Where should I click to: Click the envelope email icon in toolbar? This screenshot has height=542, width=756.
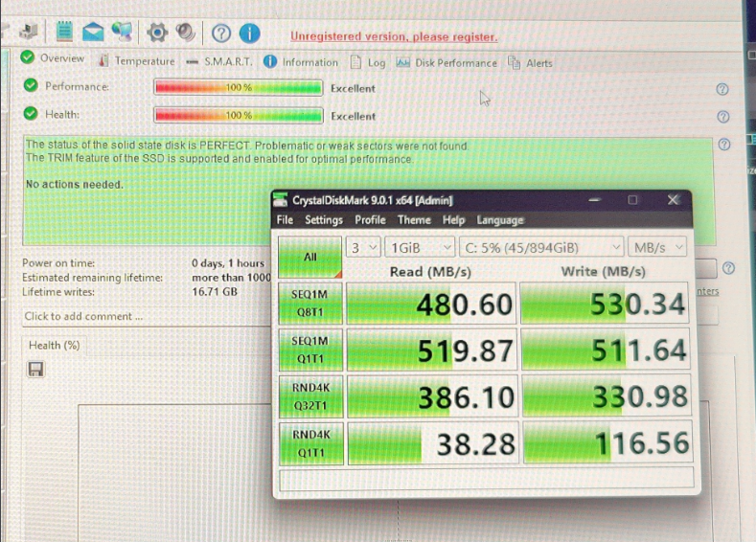pyautogui.click(x=93, y=32)
